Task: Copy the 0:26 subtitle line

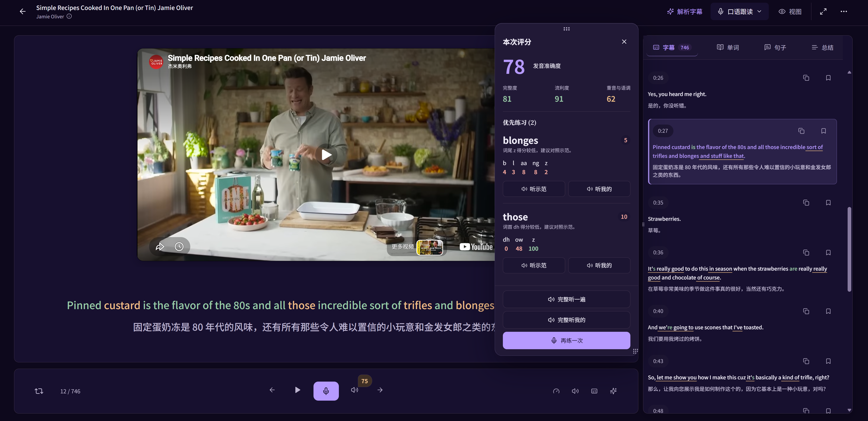Action: pyautogui.click(x=806, y=78)
